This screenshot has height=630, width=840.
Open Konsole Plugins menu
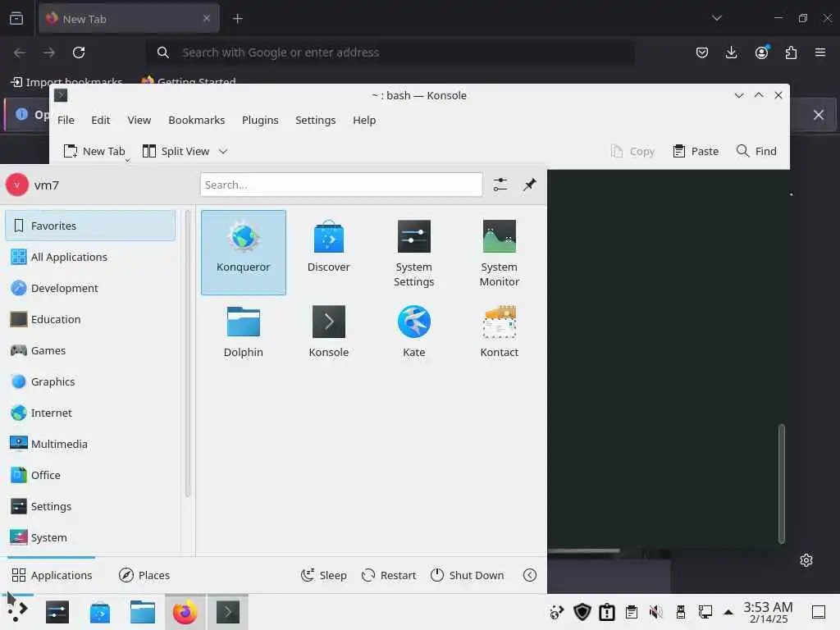coord(260,120)
